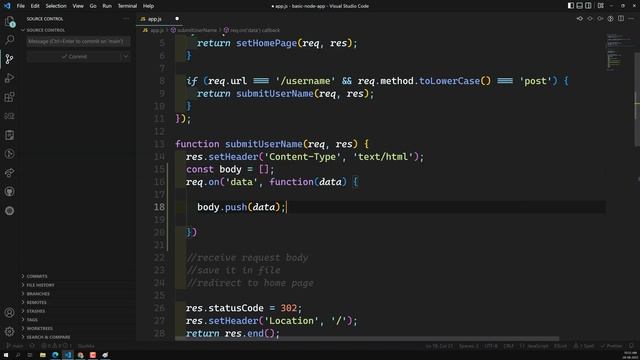Viewport: 640px width, 360px height.
Task: Click the cursor line and column indicator in status bar
Action: 439,346
